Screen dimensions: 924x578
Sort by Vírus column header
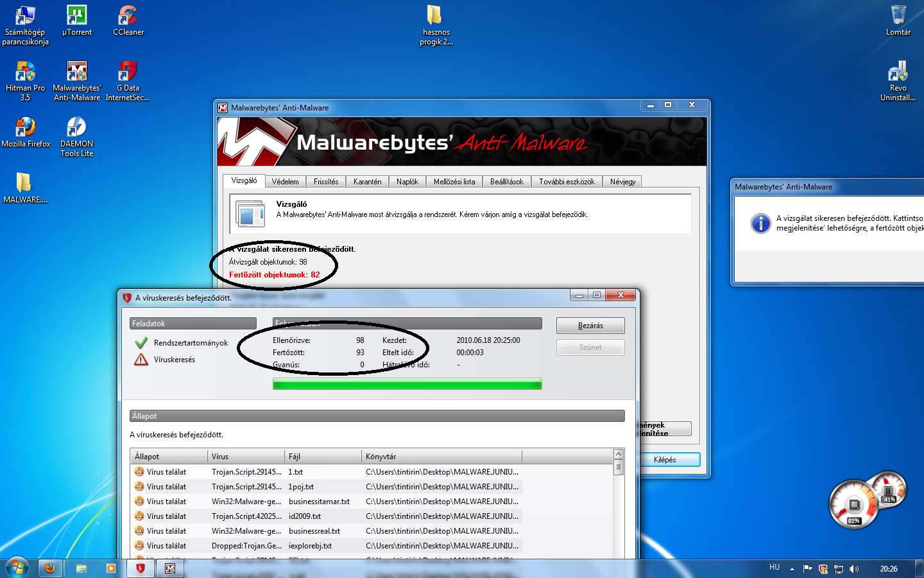tap(246, 457)
